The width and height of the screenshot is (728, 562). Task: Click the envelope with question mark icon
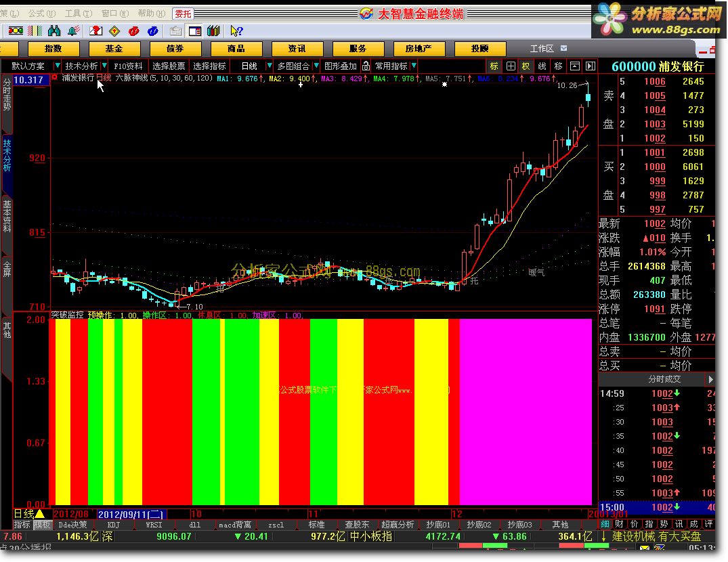pyautogui.click(x=95, y=31)
